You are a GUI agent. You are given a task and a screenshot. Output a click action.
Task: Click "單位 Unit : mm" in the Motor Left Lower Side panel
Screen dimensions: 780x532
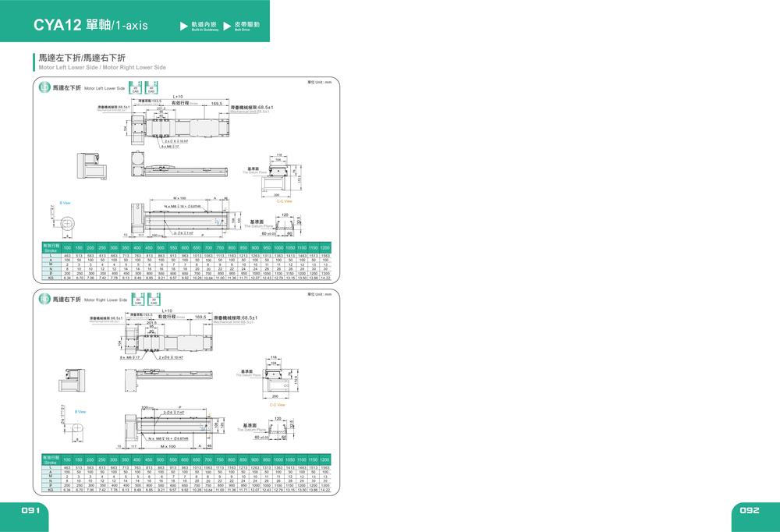tap(319, 82)
